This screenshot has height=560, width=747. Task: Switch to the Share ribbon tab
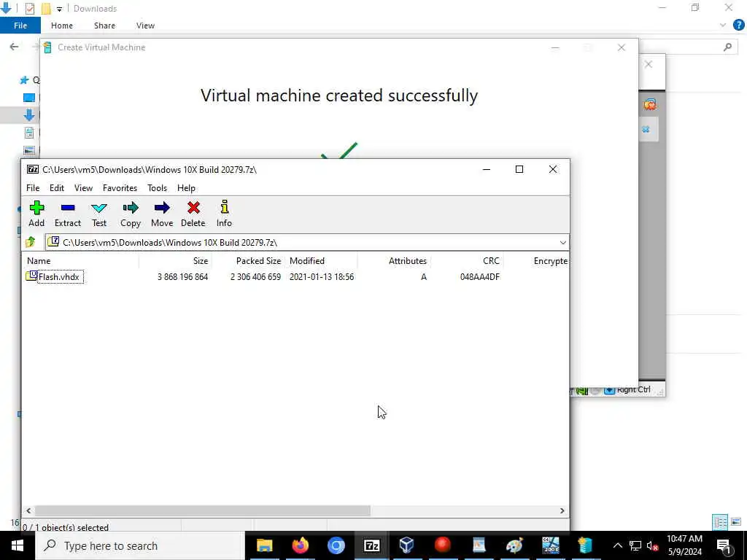pos(104,26)
